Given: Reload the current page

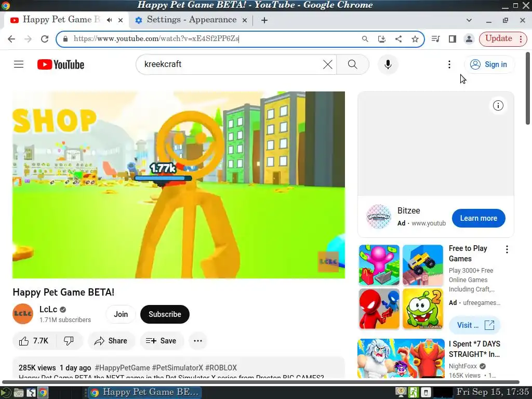Looking at the screenshot, I should point(45,38).
